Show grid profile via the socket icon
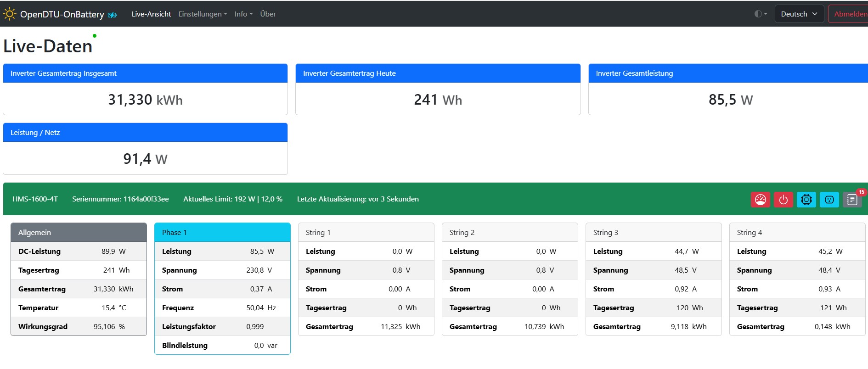This screenshot has height=369, width=868. coord(829,200)
